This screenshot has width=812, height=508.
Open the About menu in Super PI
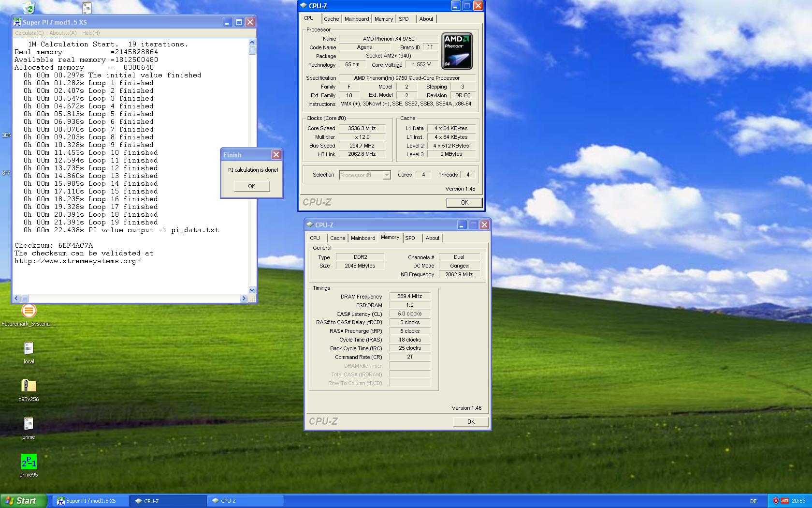[63, 33]
